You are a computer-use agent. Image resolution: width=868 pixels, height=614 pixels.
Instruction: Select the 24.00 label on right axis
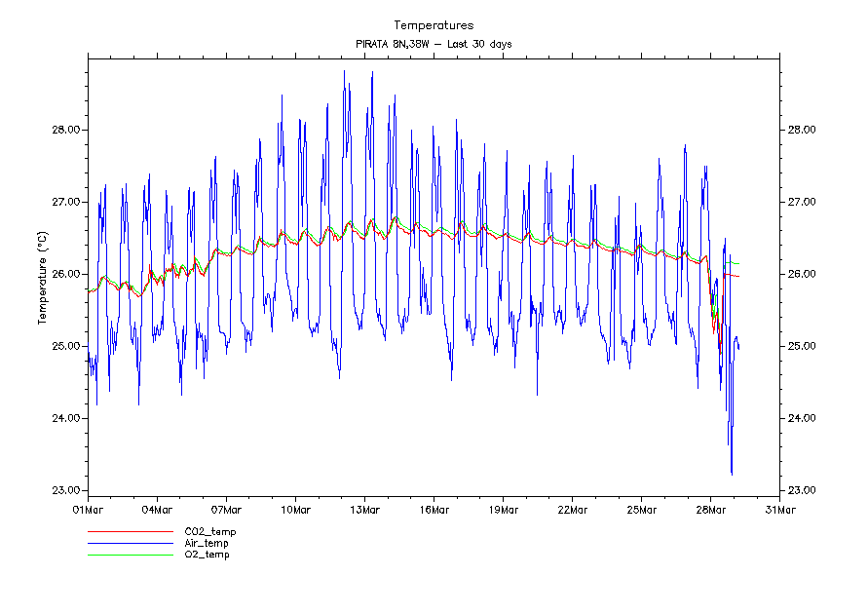803,418
